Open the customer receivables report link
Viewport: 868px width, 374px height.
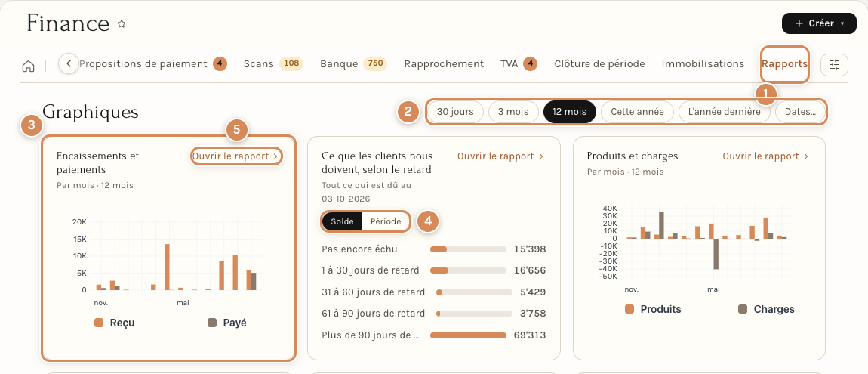click(501, 156)
